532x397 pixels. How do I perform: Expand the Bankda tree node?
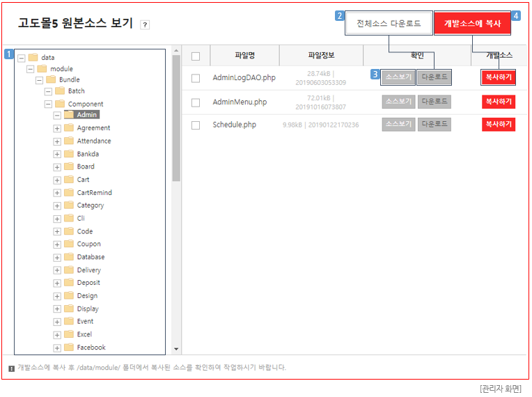[57, 155]
